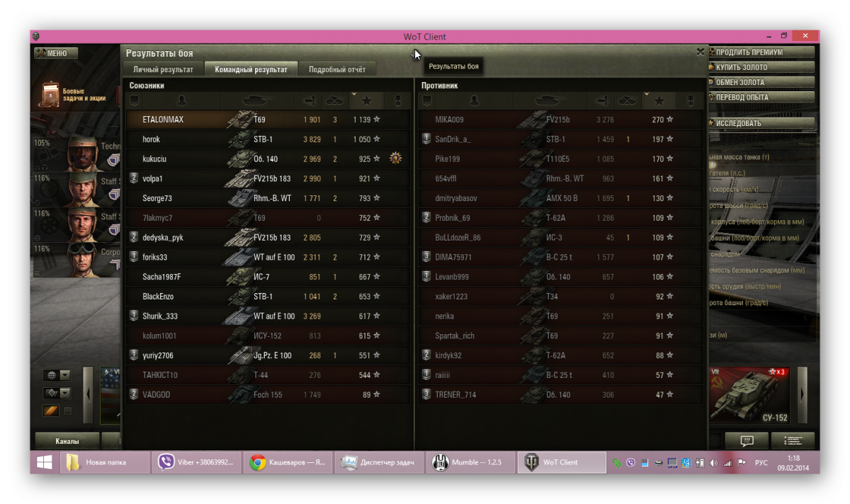The image size is (850, 504).
Task: Sort allies by player name icon
Action: coord(182,101)
